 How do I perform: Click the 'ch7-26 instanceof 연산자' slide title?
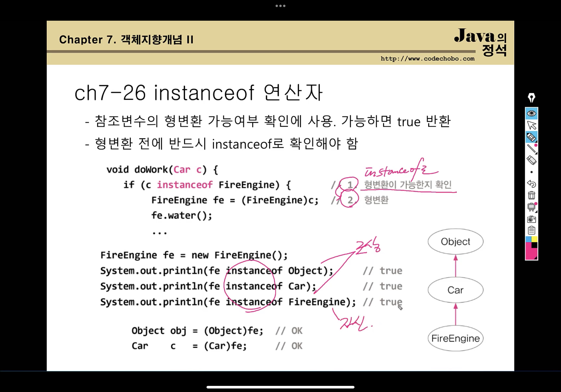coord(199,93)
